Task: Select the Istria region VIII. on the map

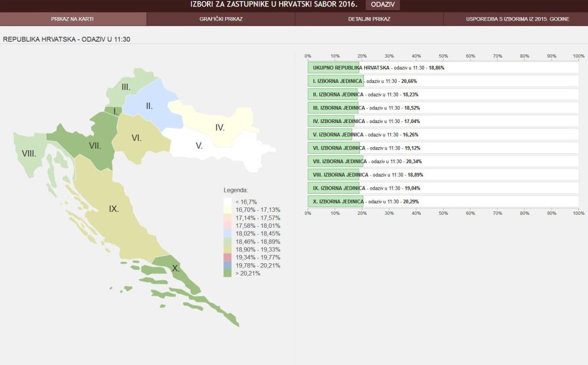Action: coord(29,154)
